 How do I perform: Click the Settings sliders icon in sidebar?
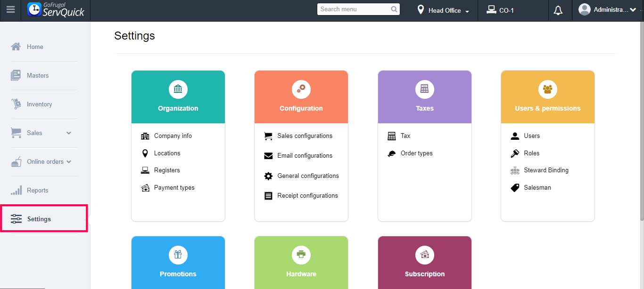(16, 219)
